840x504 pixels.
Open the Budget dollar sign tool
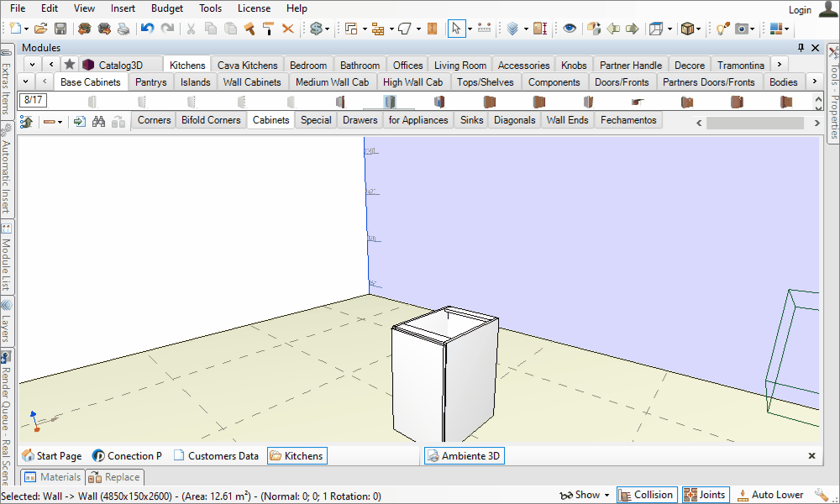pyautogui.click(x=317, y=29)
